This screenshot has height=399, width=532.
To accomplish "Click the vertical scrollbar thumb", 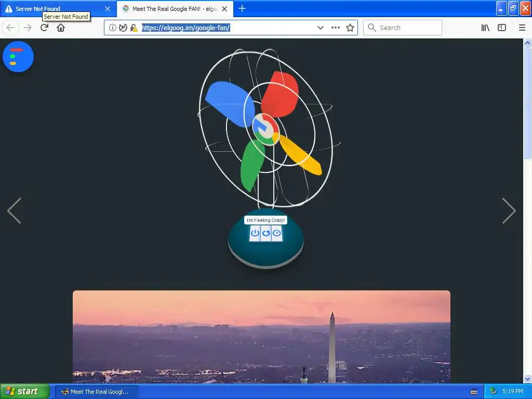I will tap(528, 102).
